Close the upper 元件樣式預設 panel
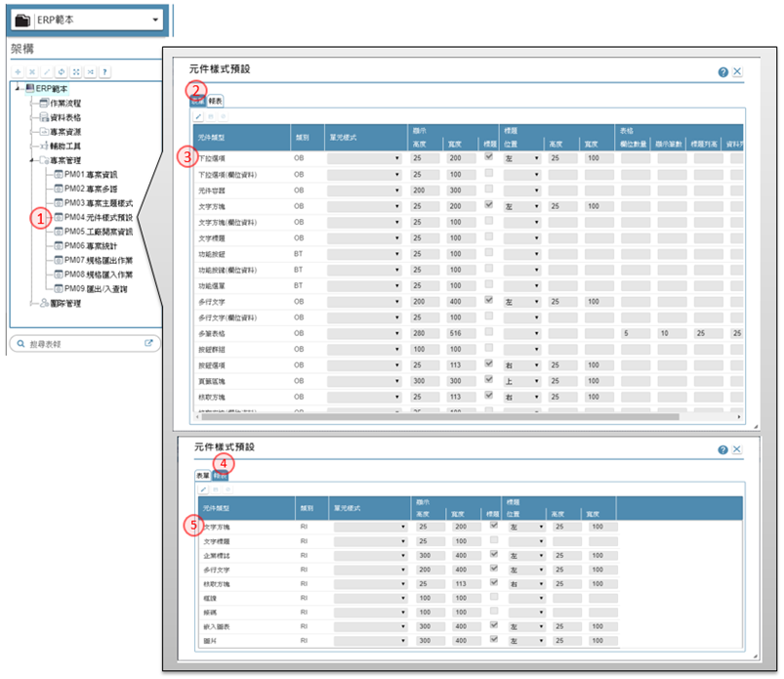The image size is (784, 679). tap(737, 71)
